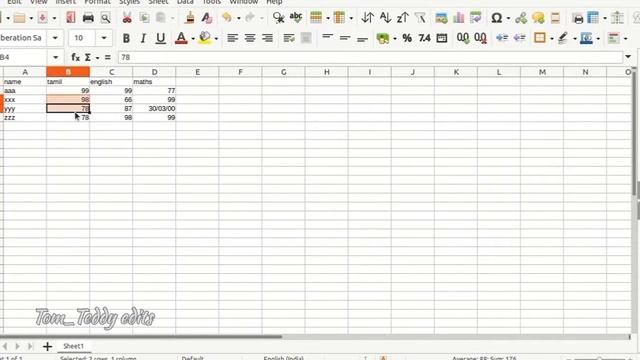This screenshot has height=360, width=640.
Task: Toggle Center Horizontally alignment
Action: [x=250, y=38]
